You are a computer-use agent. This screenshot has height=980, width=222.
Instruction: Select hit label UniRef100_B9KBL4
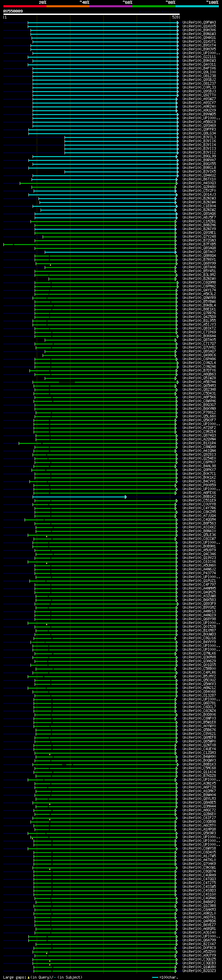[199, 306]
